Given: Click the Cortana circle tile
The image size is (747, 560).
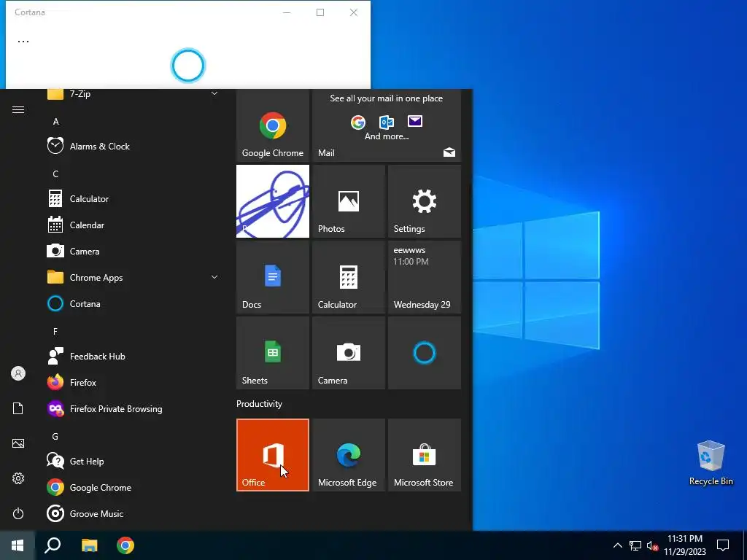Looking at the screenshot, I should point(425,353).
